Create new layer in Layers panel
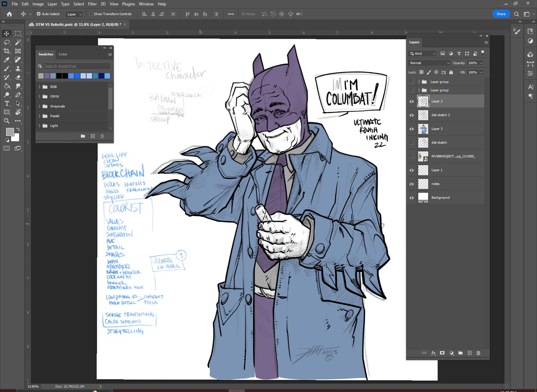This screenshot has height=392, width=537. [470, 353]
